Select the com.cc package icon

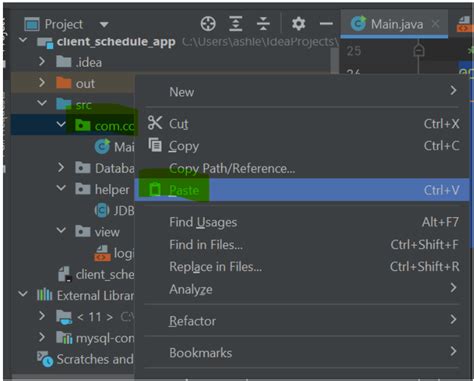tap(83, 126)
